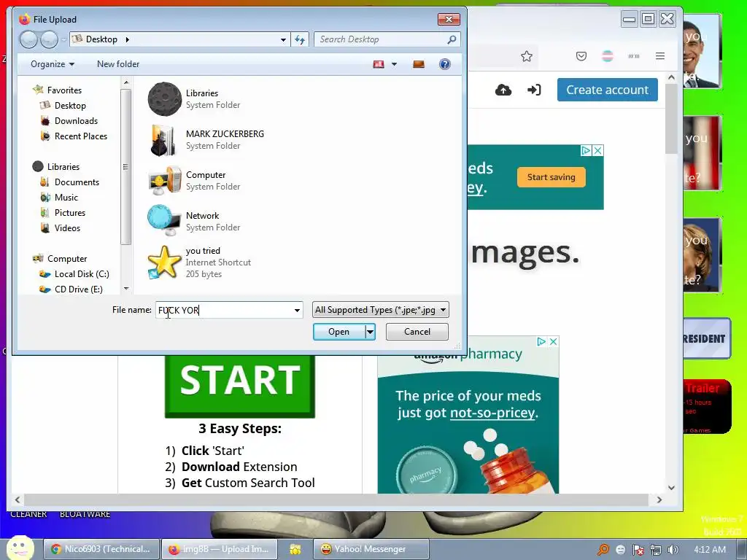Toggle the preview pane icon
Viewport: 747px width, 560px height.
coord(419,64)
